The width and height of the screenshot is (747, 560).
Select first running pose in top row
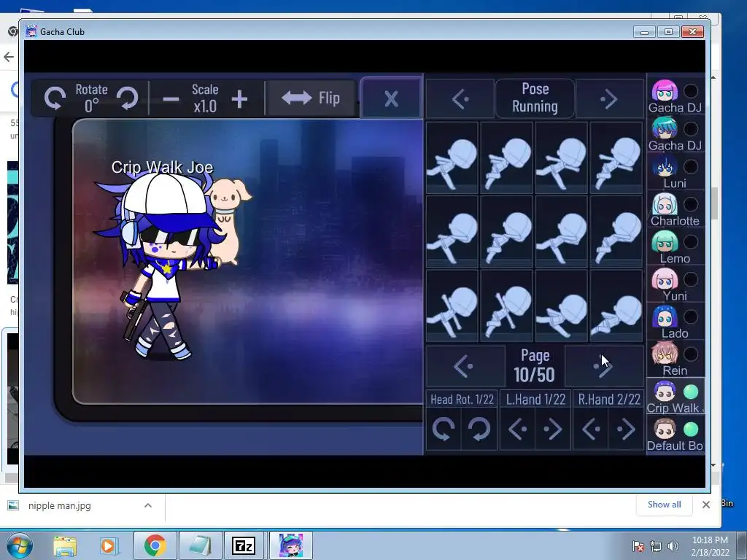pyautogui.click(x=452, y=157)
